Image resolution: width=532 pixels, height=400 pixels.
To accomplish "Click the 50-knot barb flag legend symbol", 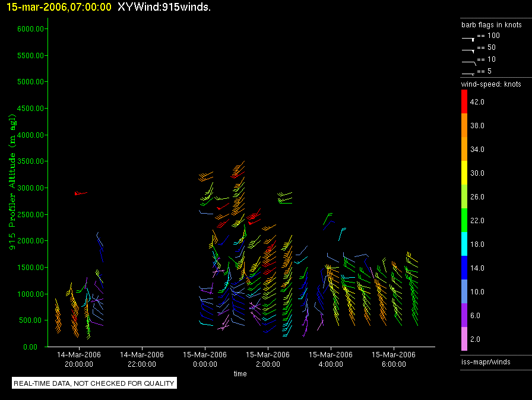I will (x=468, y=49).
